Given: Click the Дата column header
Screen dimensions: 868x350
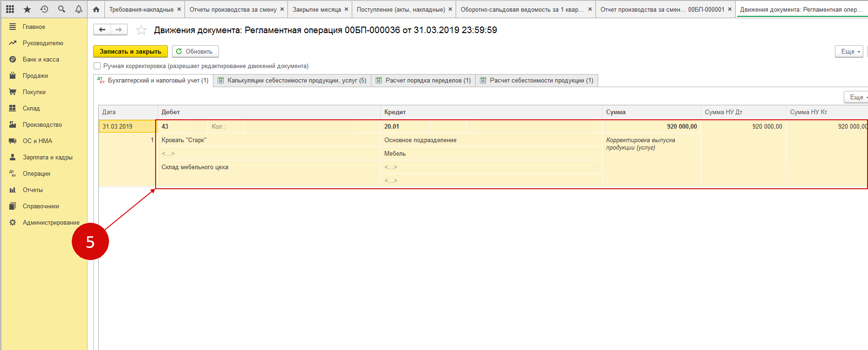Looking at the screenshot, I should [x=128, y=112].
